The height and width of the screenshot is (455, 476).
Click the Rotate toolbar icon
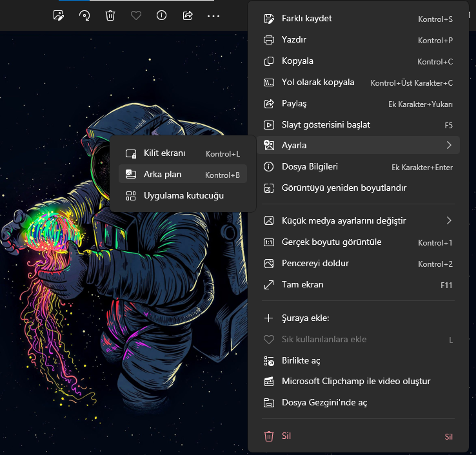click(x=84, y=15)
